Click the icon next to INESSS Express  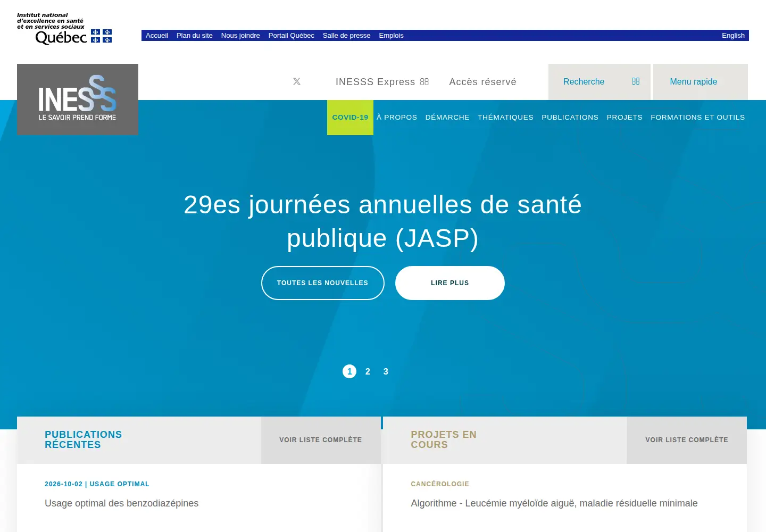424,81
